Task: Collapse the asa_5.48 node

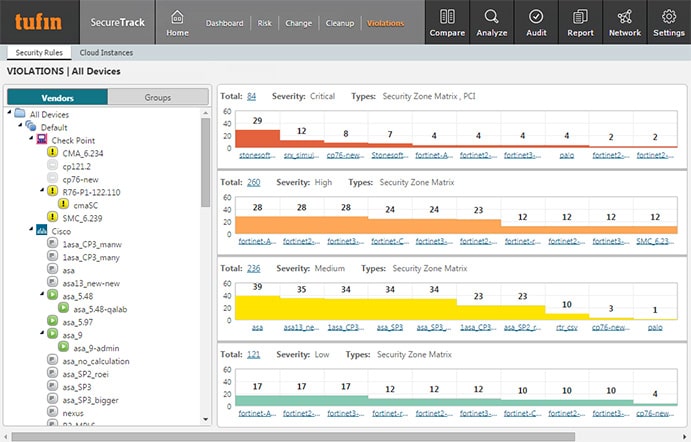Action: (x=42, y=293)
